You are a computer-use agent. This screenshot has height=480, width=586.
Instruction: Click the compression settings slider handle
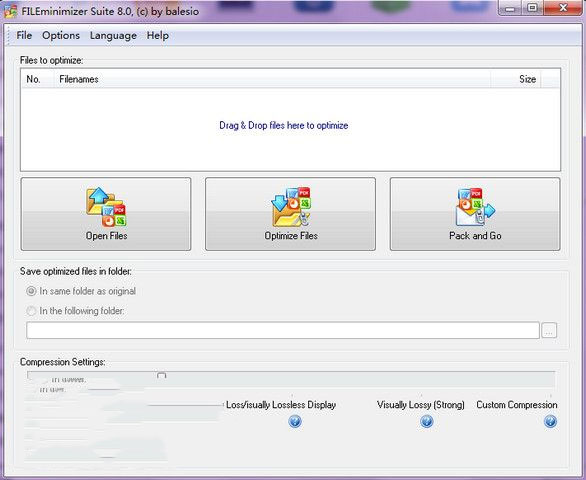coord(161,375)
